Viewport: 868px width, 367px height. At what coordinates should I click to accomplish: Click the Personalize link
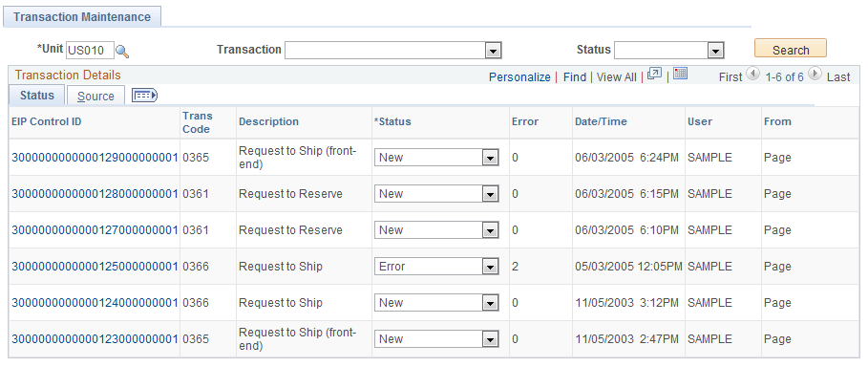pyautogui.click(x=519, y=77)
